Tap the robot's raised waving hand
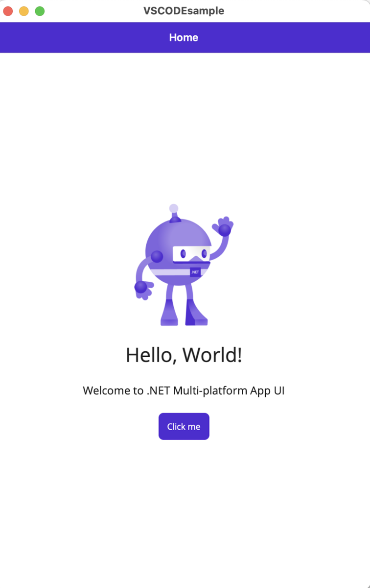 click(x=223, y=226)
